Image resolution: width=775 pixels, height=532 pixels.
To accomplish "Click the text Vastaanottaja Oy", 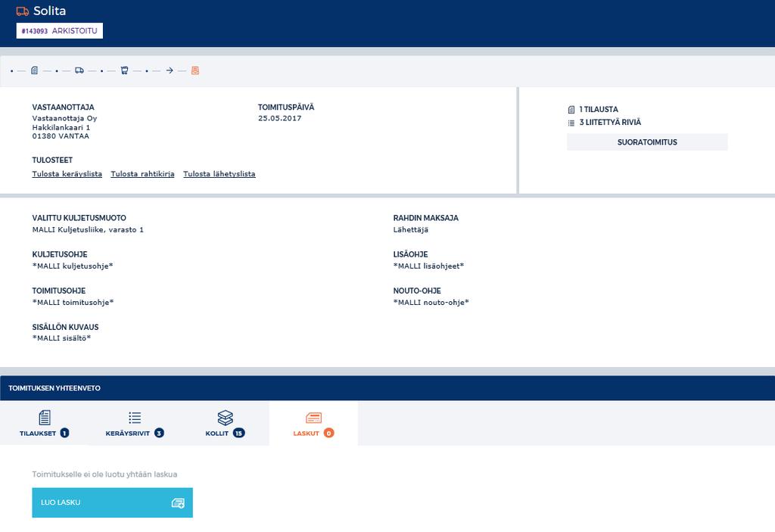I will (x=65, y=118).
